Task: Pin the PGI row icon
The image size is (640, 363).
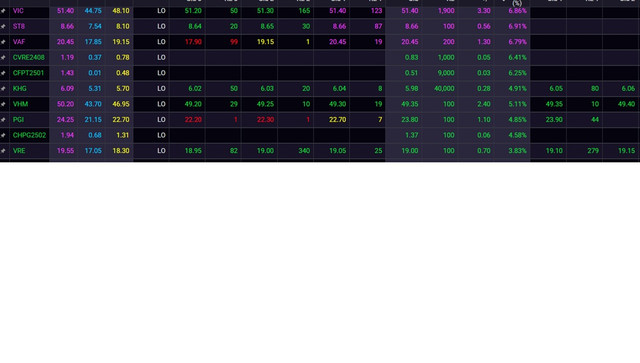Action: [x=3, y=120]
